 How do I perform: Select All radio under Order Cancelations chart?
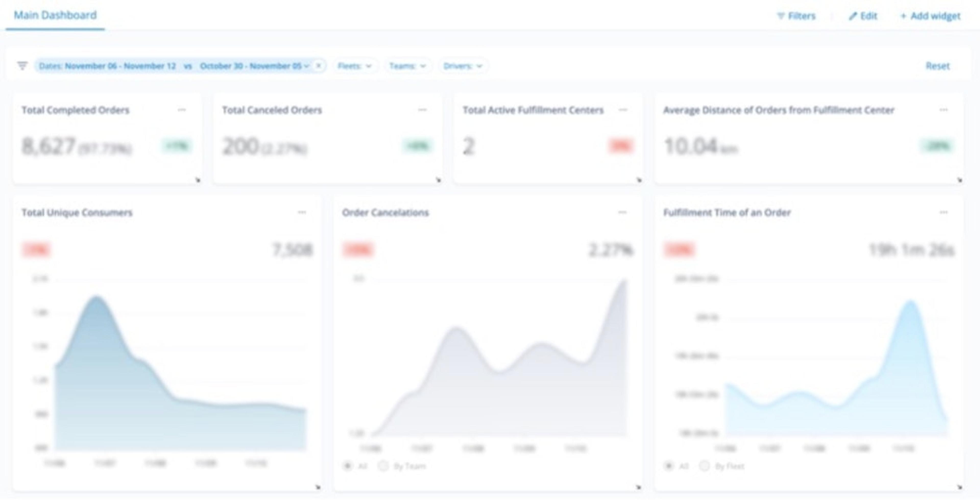(x=347, y=466)
